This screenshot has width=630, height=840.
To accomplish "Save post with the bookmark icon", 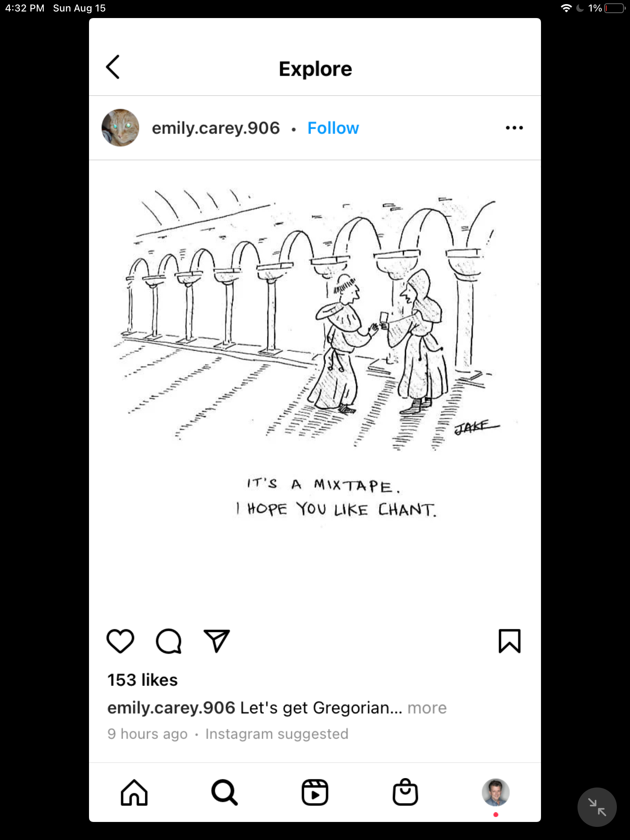I will click(509, 641).
